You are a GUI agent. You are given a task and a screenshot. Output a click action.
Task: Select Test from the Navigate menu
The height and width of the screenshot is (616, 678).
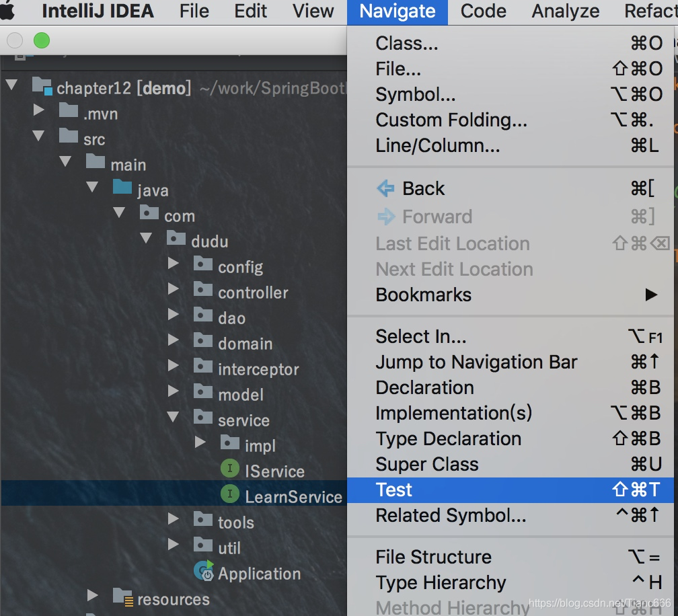coord(394,490)
